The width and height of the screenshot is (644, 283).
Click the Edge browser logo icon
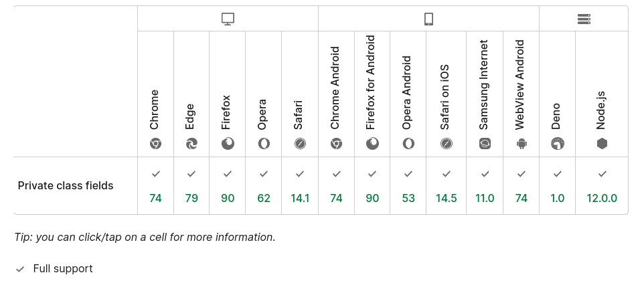pos(191,143)
